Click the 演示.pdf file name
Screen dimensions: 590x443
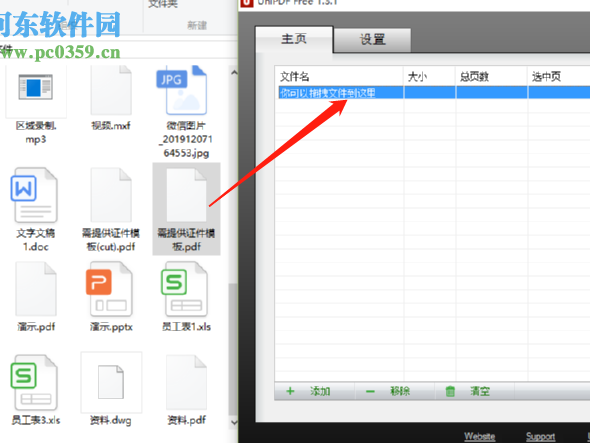click(36, 327)
